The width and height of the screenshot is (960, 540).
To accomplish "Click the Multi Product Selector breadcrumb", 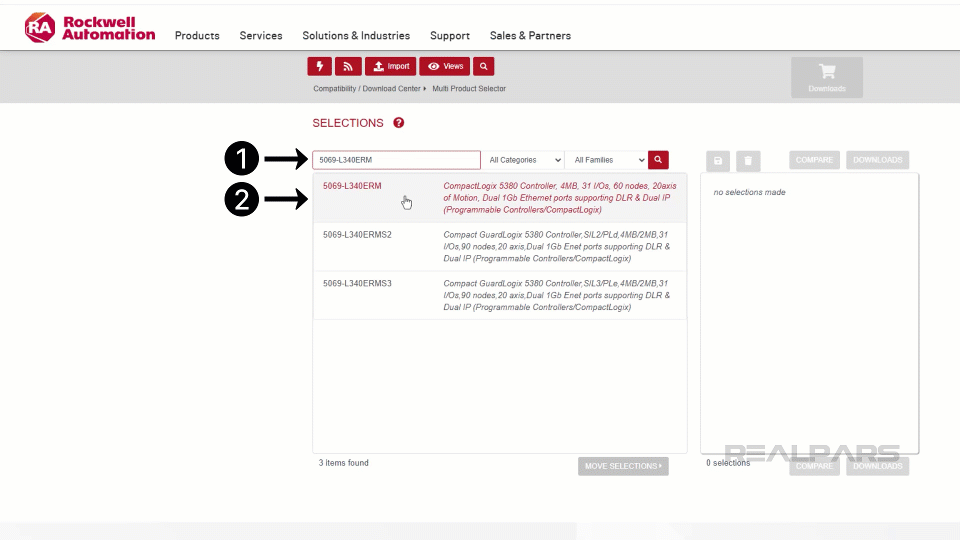I will [x=469, y=89].
